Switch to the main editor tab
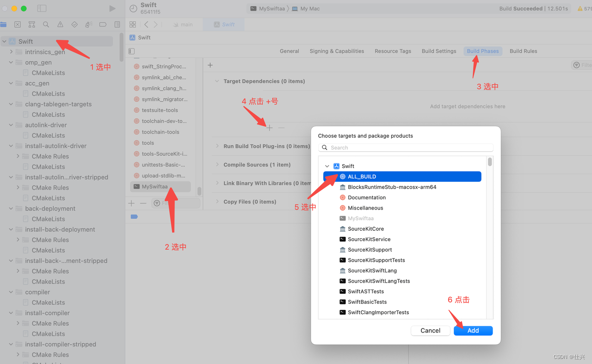Image resolution: width=592 pixels, height=364 pixels. click(x=182, y=25)
